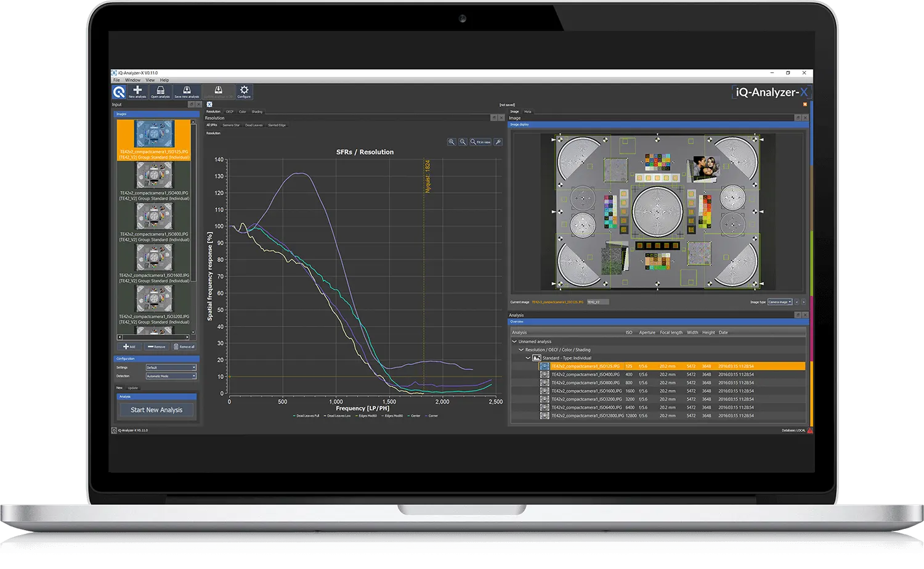Open the File menu

coord(116,80)
